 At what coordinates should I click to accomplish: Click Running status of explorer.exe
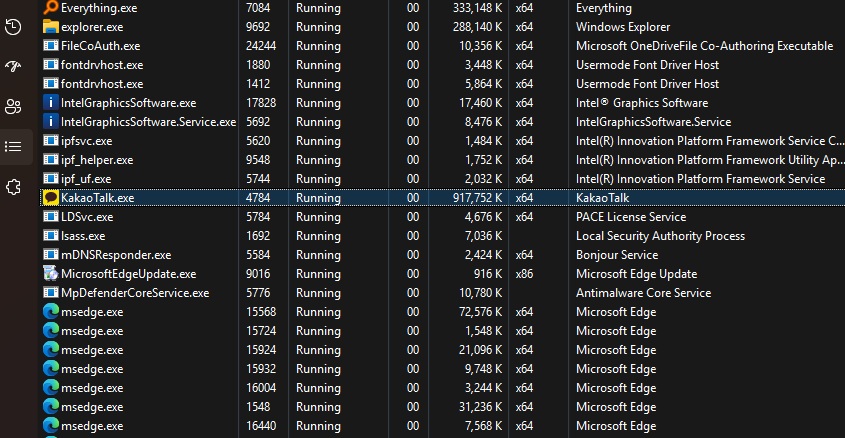[318, 27]
